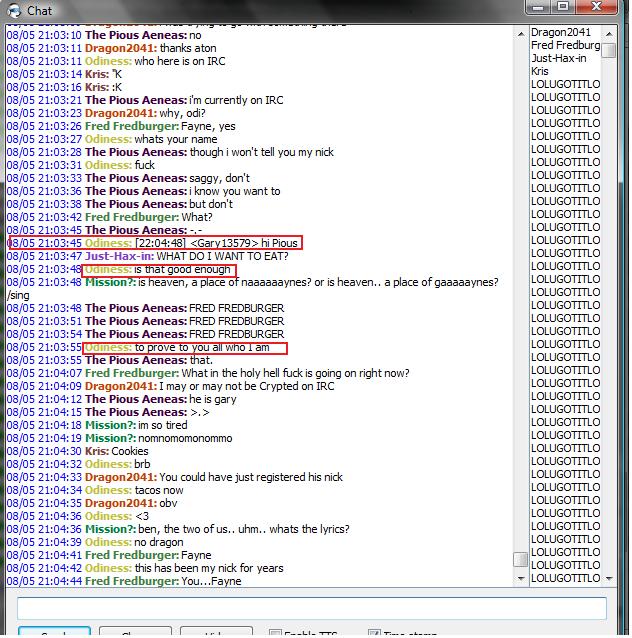Viewport: 632px width, 638px height.
Task: Click message "this has been my nick for years"
Action: (209, 568)
